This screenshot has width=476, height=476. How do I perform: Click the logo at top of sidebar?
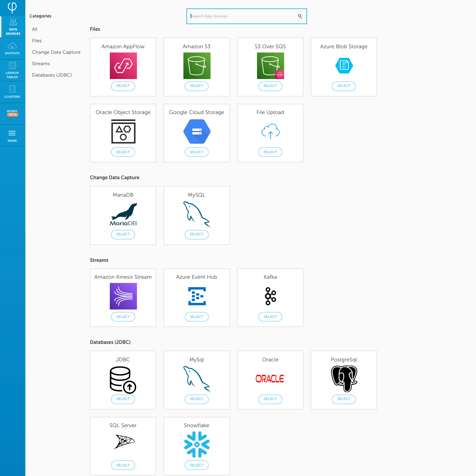pyautogui.click(x=12, y=8)
